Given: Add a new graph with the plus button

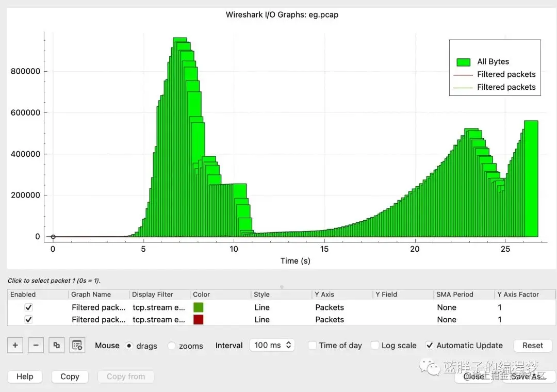Looking at the screenshot, I should pyautogui.click(x=15, y=345).
